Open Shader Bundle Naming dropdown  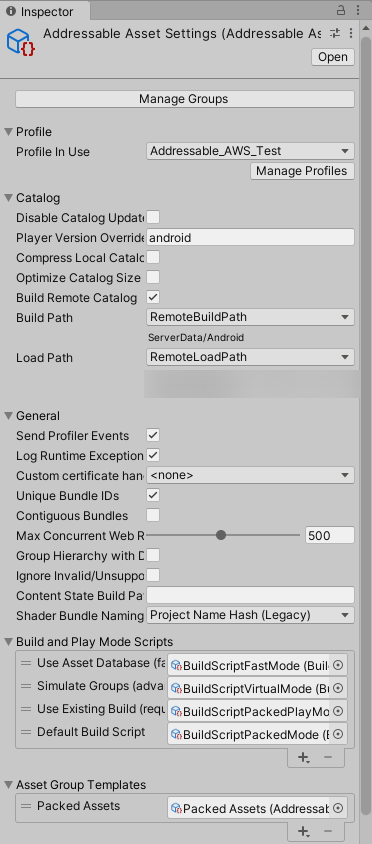[x=250, y=615]
